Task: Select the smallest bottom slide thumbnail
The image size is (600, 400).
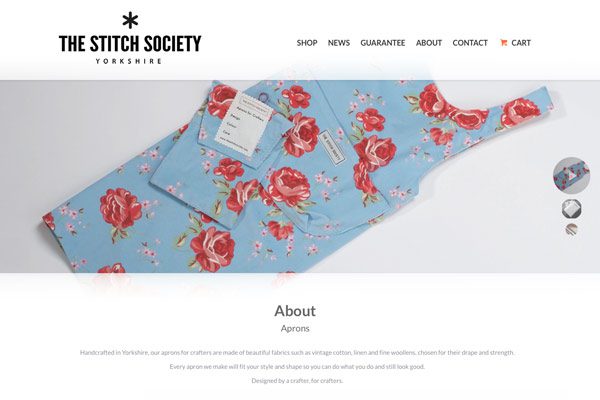Action: (571, 230)
